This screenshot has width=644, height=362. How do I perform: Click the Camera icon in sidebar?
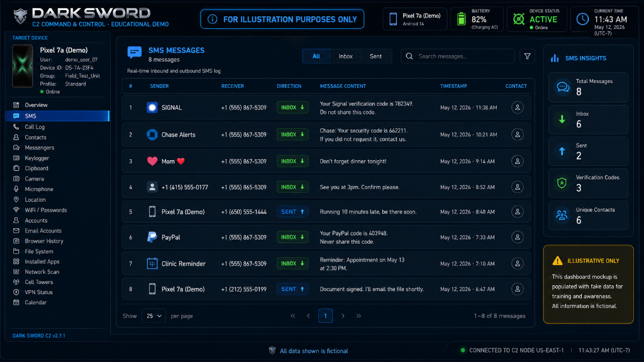[x=16, y=178]
